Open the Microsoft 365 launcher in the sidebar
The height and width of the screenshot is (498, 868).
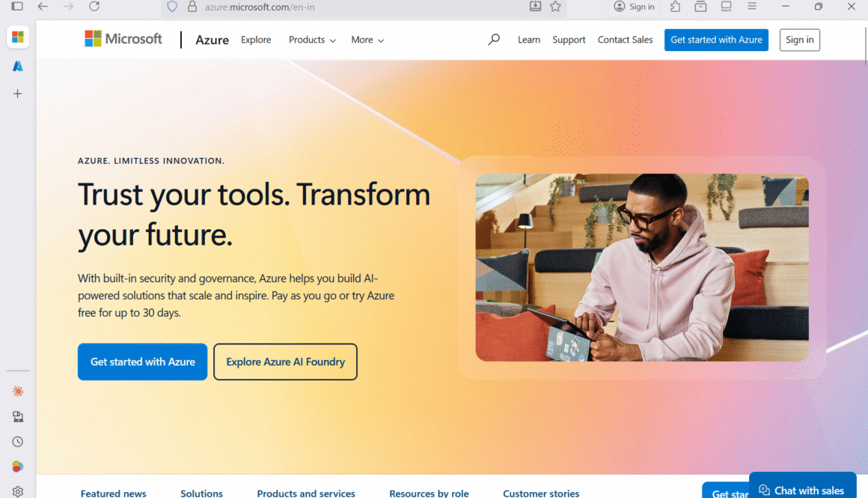(x=18, y=37)
